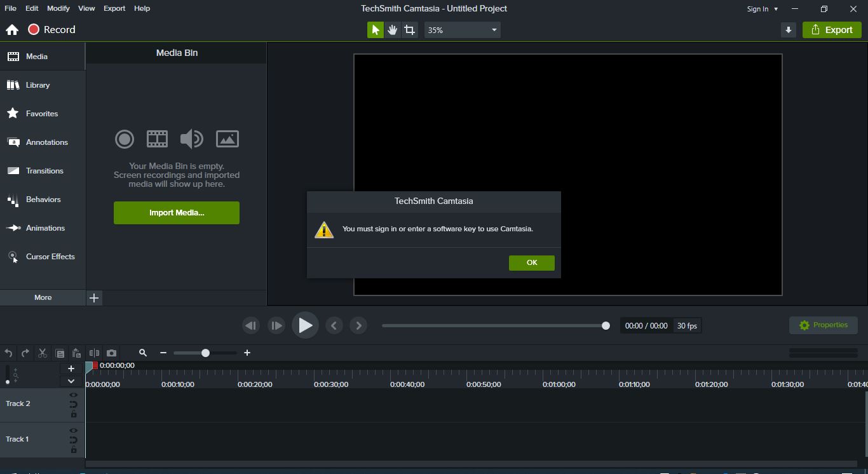Start a new screen recording with Record
The height and width of the screenshot is (474, 868).
point(51,30)
